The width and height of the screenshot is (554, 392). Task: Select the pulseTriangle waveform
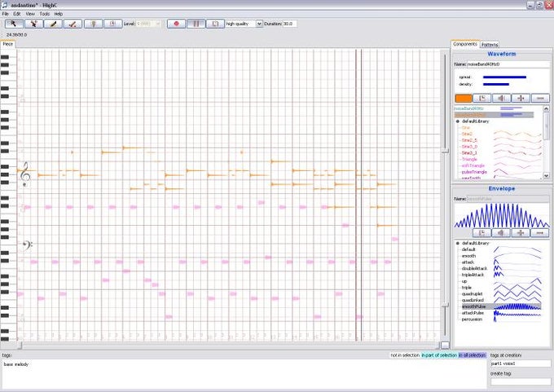coord(474,172)
